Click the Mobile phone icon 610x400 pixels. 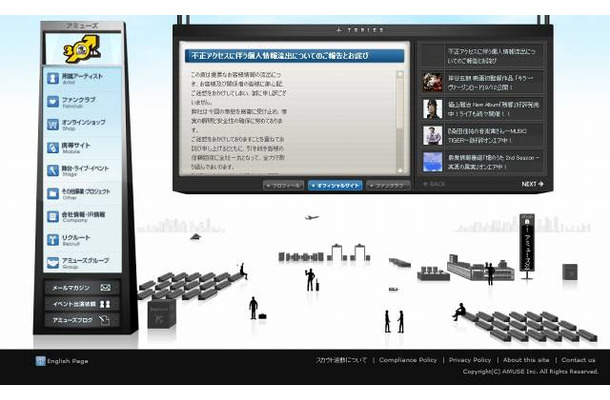coord(53,147)
